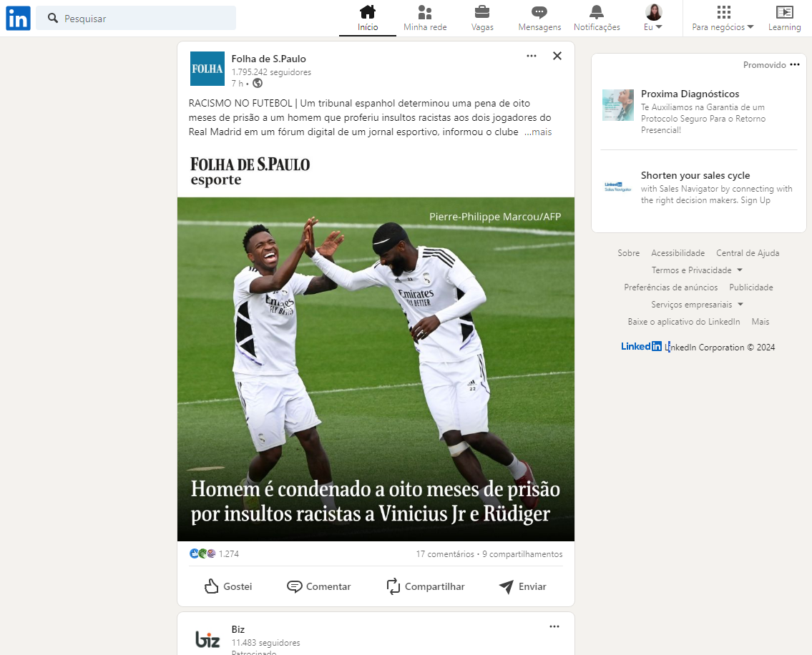Click the Compartilhar button
The width and height of the screenshot is (812, 655).
coord(426,586)
